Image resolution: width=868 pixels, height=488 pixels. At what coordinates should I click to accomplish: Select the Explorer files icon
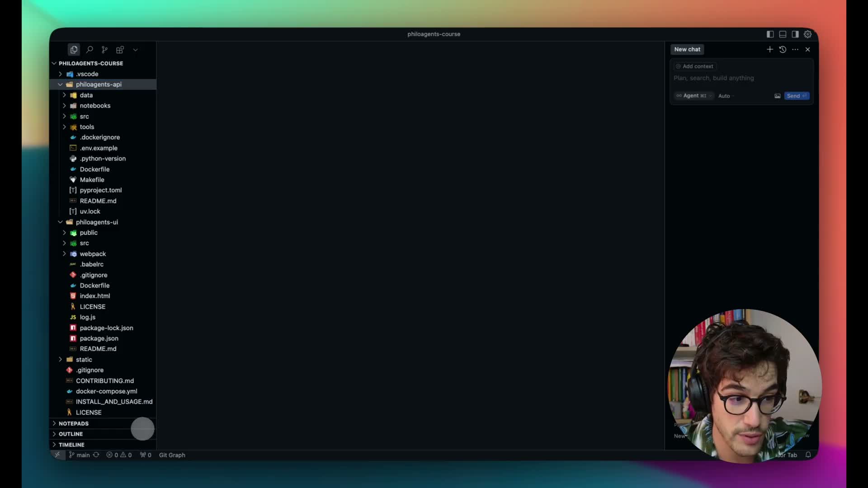pos(74,50)
